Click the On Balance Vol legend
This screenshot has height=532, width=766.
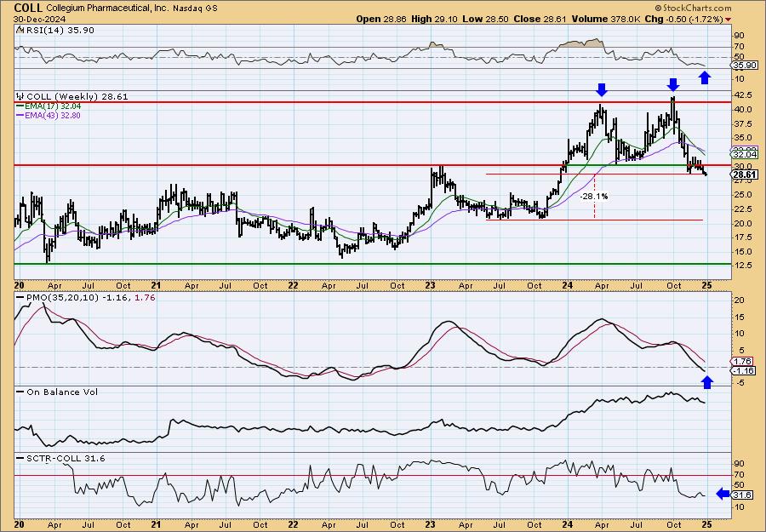point(57,392)
